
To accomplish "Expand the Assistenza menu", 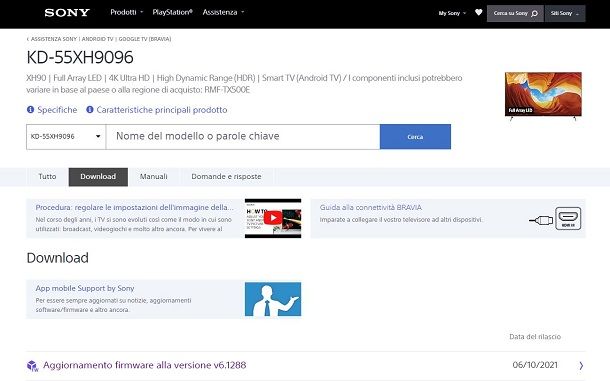I will [223, 12].
